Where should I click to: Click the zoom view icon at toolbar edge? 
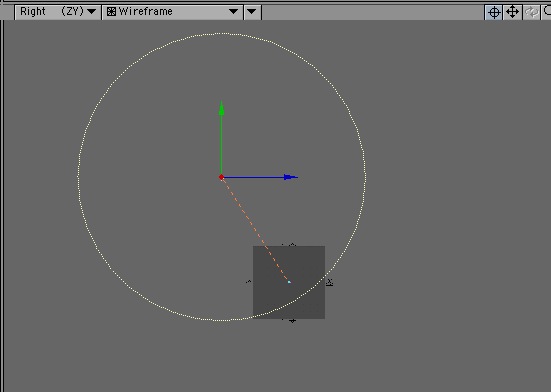pos(547,12)
